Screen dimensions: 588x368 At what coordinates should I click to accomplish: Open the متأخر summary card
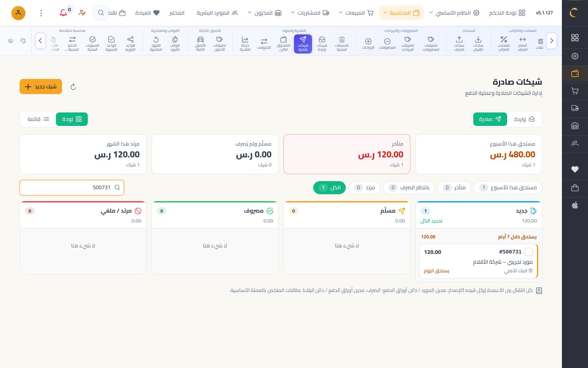tap(347, 154)
